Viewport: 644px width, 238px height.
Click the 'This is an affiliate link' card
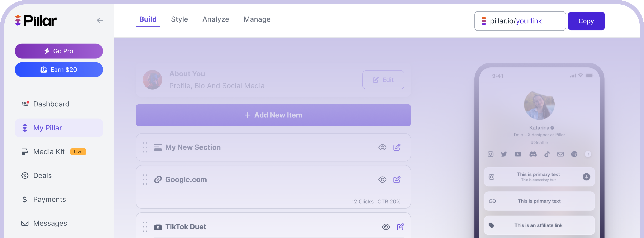539,225
